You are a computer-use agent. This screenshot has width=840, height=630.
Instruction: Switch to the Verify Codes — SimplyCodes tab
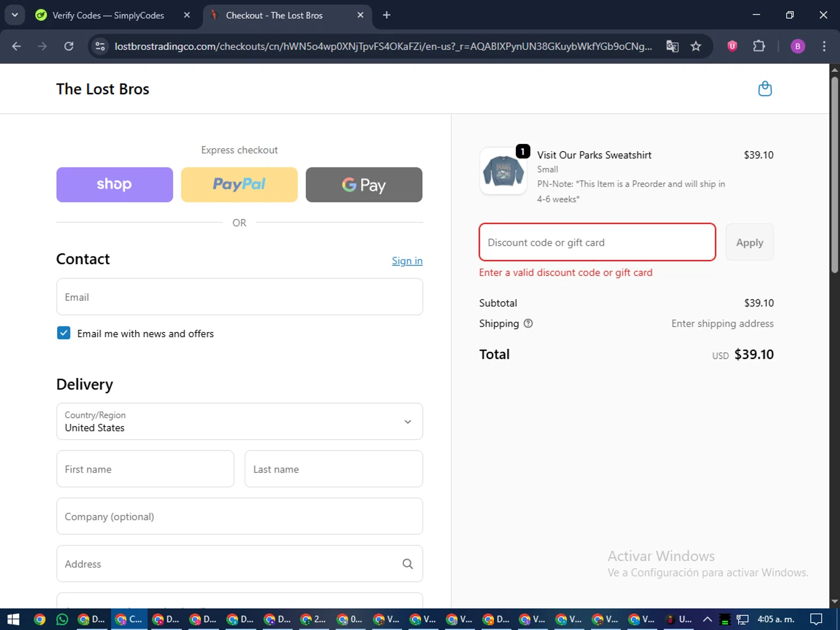pyautogui.click(x=108, y=15)
